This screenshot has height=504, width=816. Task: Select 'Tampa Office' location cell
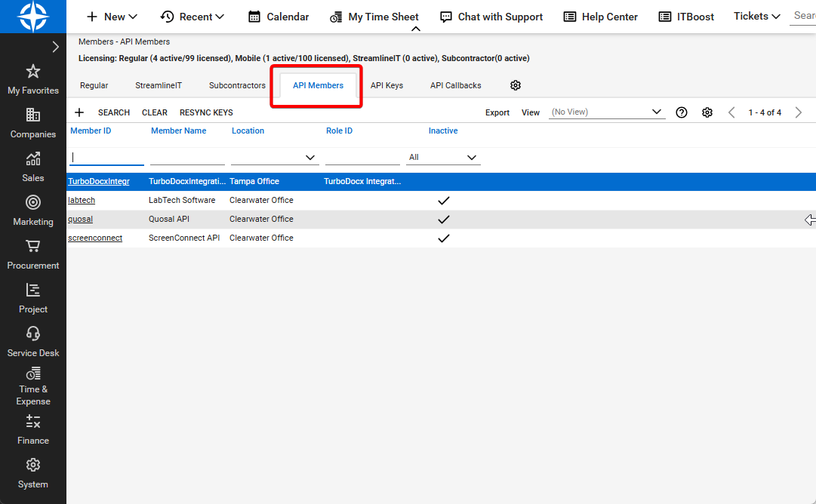254,181
